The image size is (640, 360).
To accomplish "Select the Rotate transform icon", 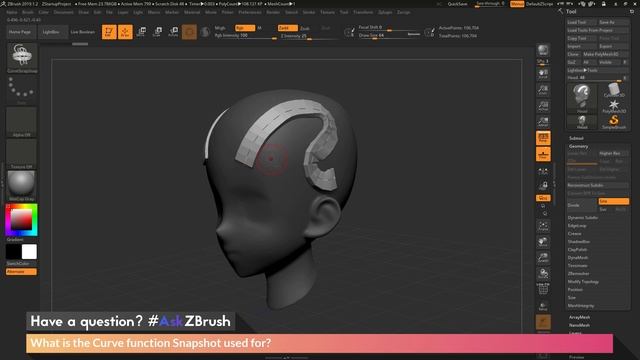I will 173,32.
